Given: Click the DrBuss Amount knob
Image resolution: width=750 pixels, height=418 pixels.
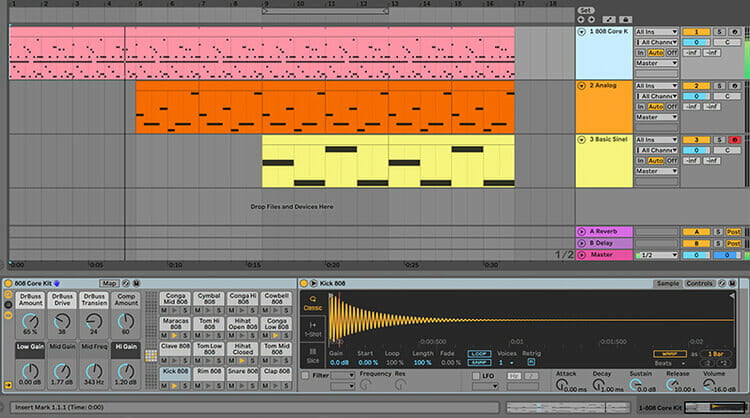Looking at the screenshot, I should point(30,319).
